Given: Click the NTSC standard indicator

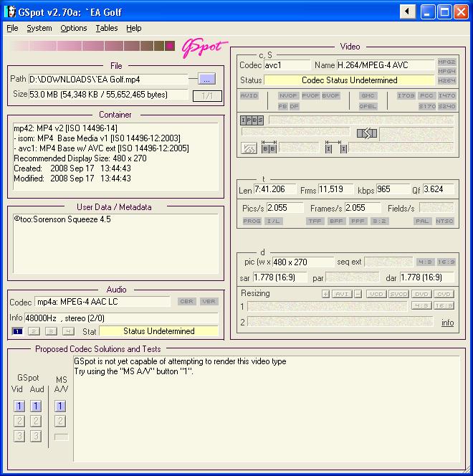Looking at the screenshot, I should [x=444, y=221].
